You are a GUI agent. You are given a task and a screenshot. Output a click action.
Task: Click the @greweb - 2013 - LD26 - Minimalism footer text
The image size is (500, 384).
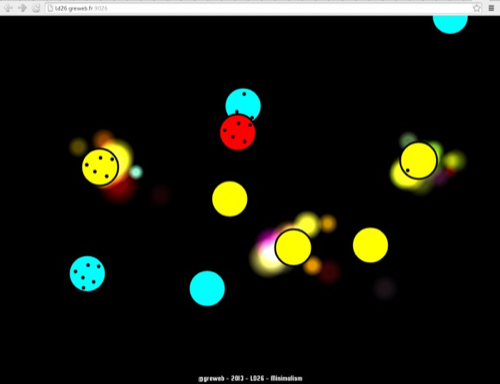pos(250,378)
